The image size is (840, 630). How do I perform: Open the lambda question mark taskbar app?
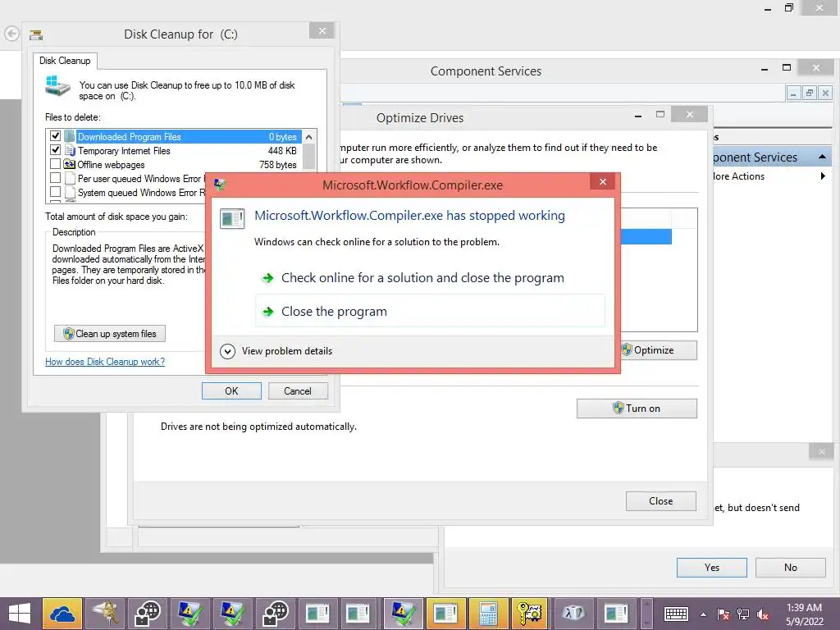(573, 614)
